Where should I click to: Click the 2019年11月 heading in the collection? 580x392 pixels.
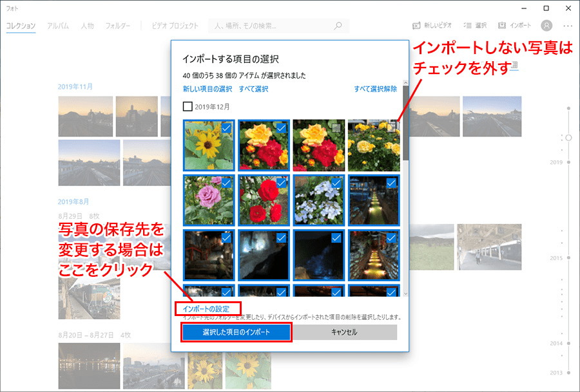[x=75, y=87]
